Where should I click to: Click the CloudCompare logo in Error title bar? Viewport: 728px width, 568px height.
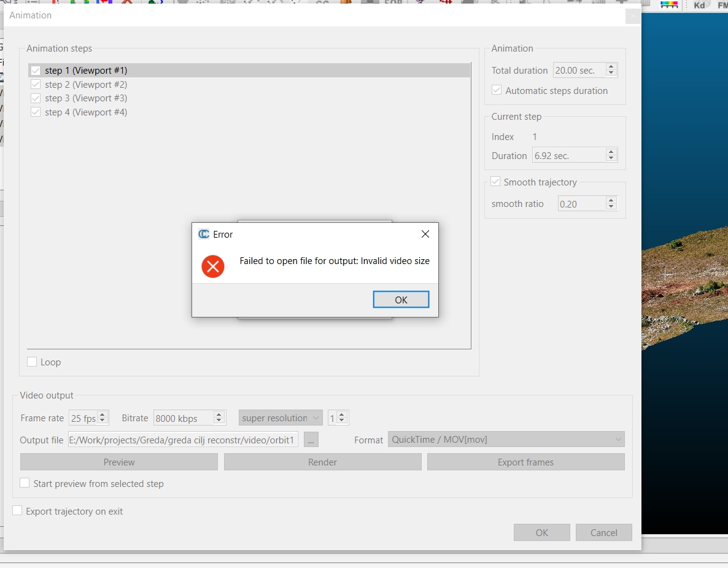pyautogui.click(x=203, y=234)
